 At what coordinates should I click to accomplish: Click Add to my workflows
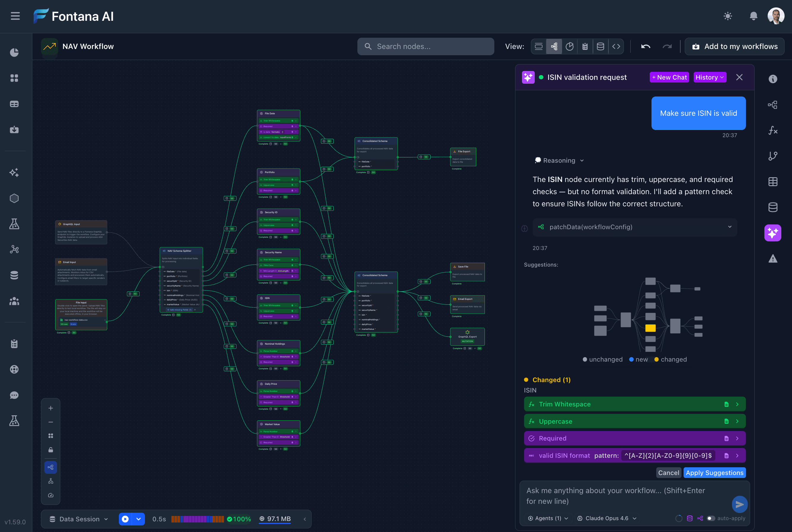click(x=734, y=47)
